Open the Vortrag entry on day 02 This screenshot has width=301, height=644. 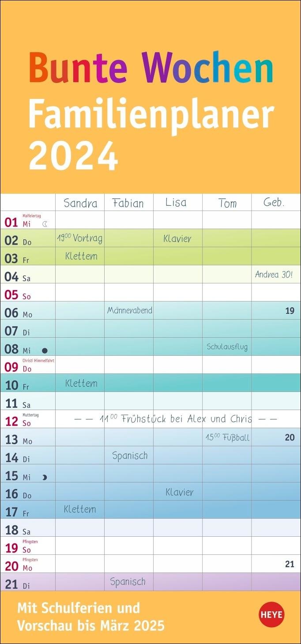point(80,238)
